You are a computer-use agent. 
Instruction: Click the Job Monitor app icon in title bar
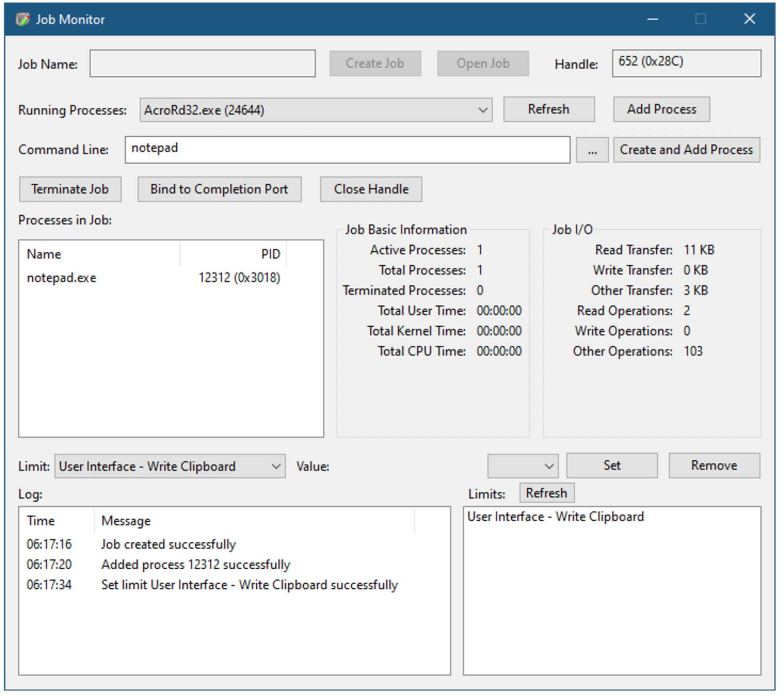point(23,19)
